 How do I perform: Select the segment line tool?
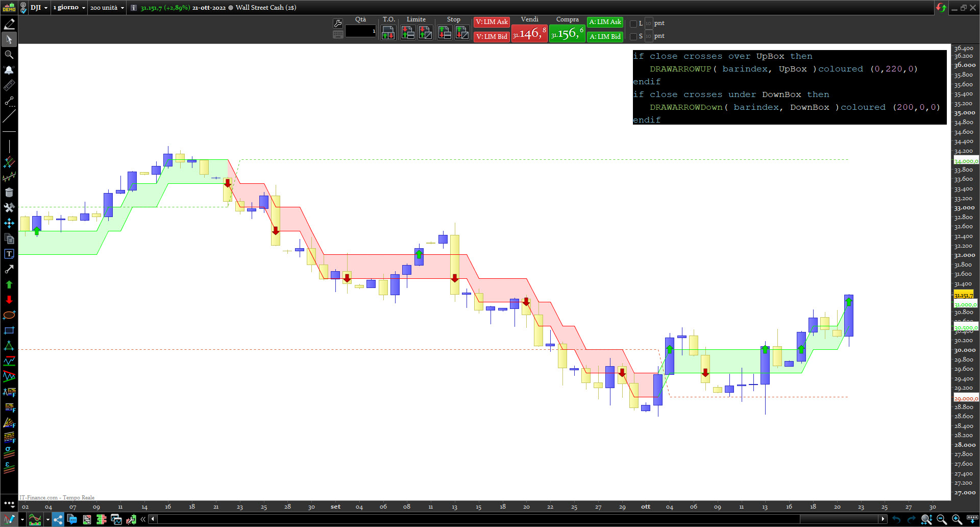point(9,101)
